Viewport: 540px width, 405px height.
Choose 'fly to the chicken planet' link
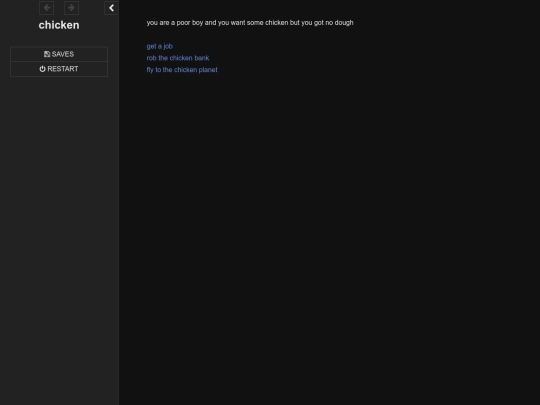(x=182, y=70)
